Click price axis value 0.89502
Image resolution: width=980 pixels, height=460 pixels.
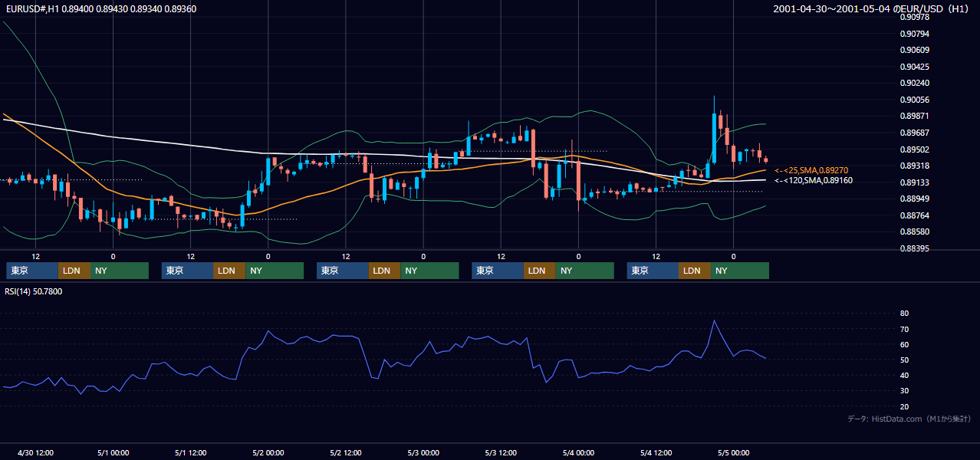914,149
